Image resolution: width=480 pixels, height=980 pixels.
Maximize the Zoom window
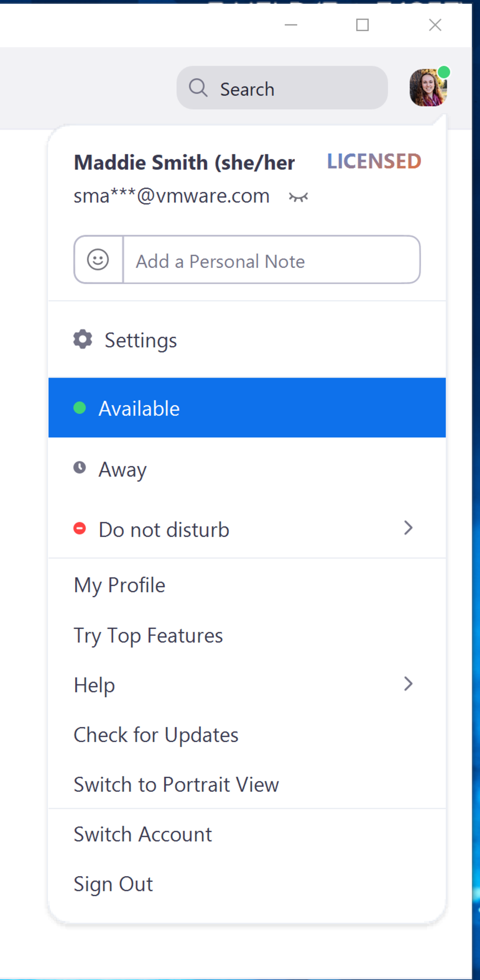363,25
